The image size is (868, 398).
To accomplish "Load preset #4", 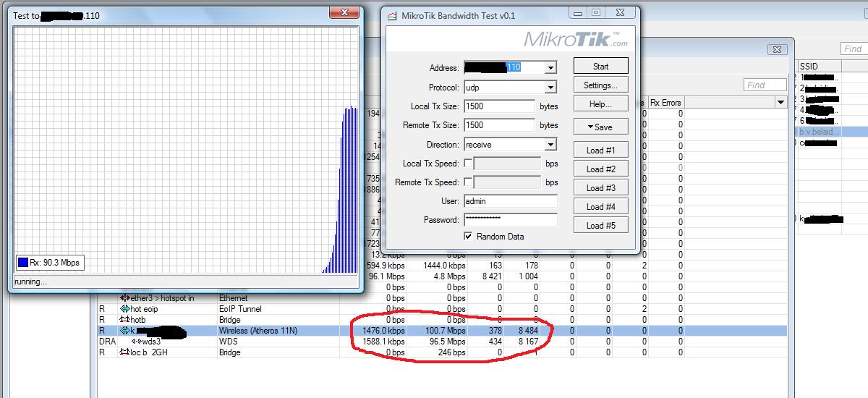I will 600,206.
